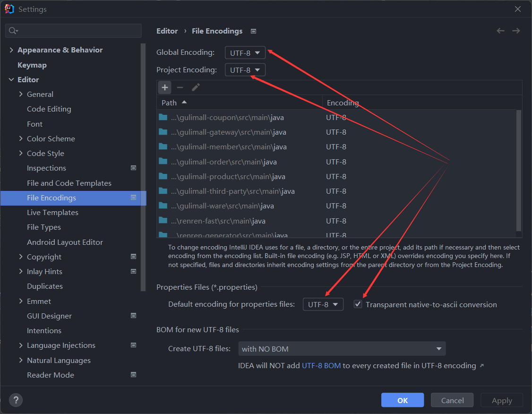Click the folder icon for gulimall-order

coord(163,161)
